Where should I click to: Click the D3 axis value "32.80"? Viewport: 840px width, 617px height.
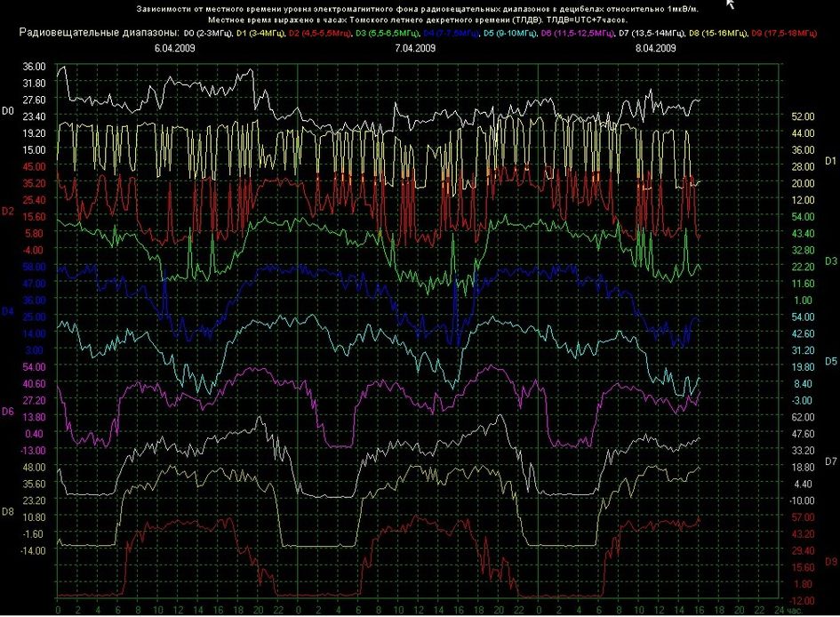click(803, 250)
